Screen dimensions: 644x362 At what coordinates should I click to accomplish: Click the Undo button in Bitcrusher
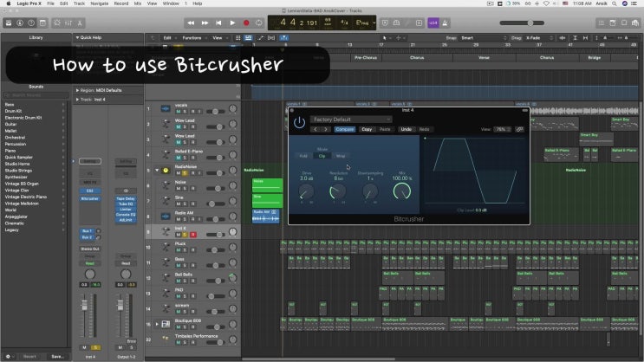point(407,129)
